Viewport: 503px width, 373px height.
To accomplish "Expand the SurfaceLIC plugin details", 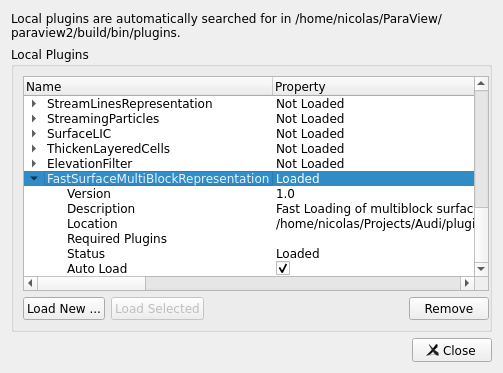I will tap(34, 134).
